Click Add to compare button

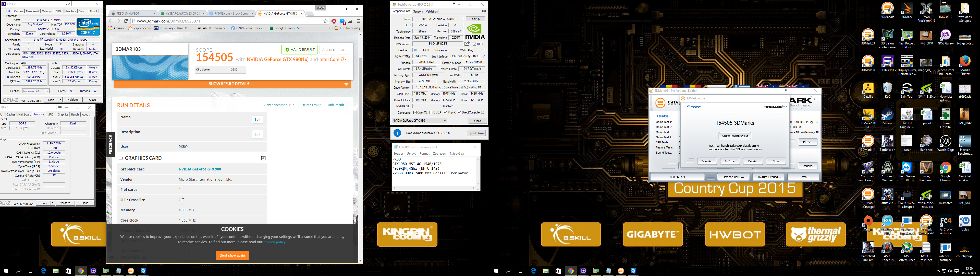334,50
